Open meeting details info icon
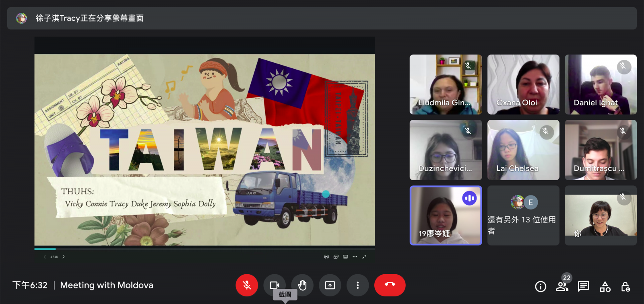The width and height of the screenshot is (644, 304). click(541, 286)
